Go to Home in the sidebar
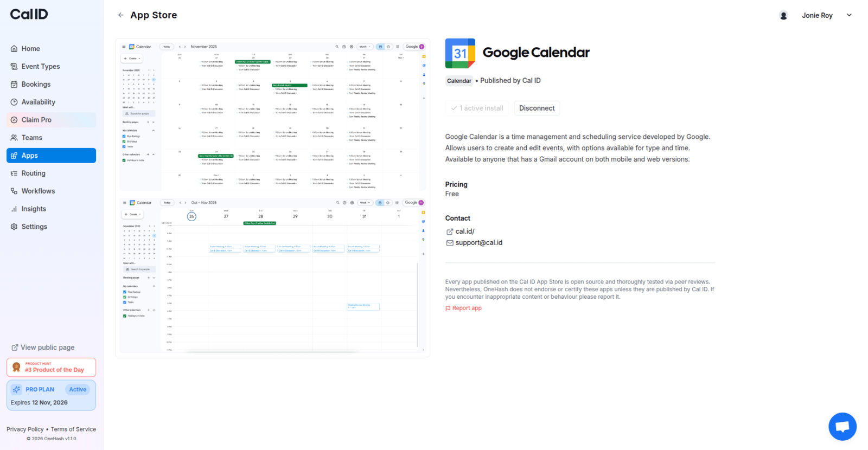Viewport: 868px width, 450px height. point(51,49)
